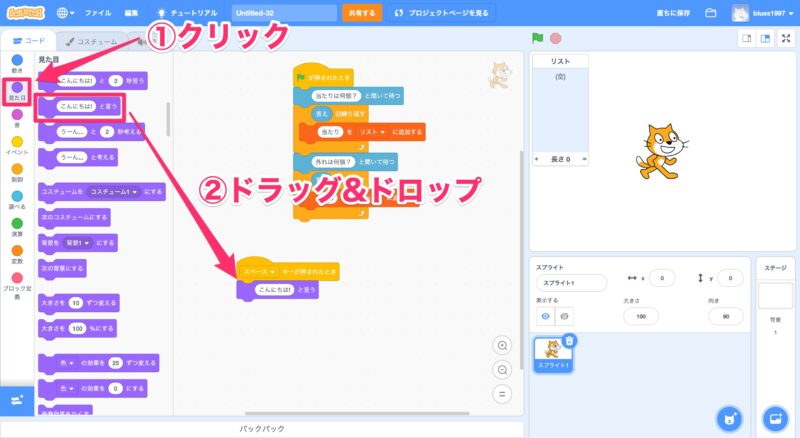Zoom in on the code workspace

pyautogui.click(x=503, y=345)
